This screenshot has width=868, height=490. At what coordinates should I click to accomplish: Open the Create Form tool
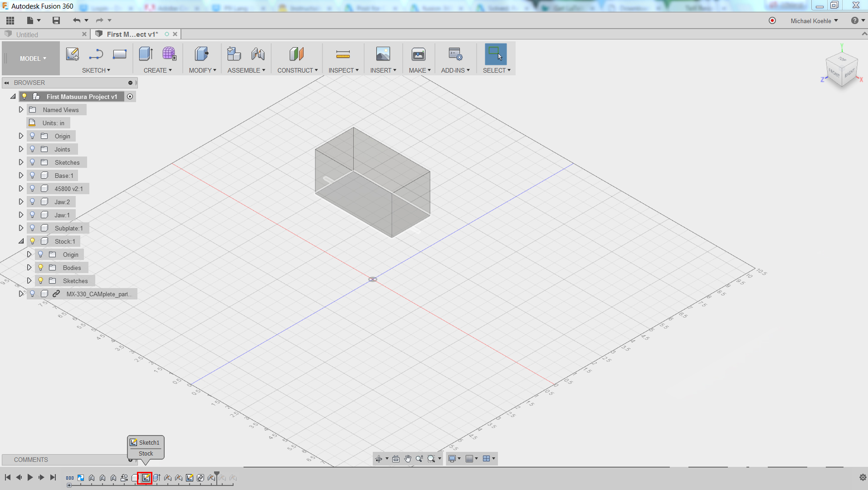pyautogui.click(x=170, y=54)
